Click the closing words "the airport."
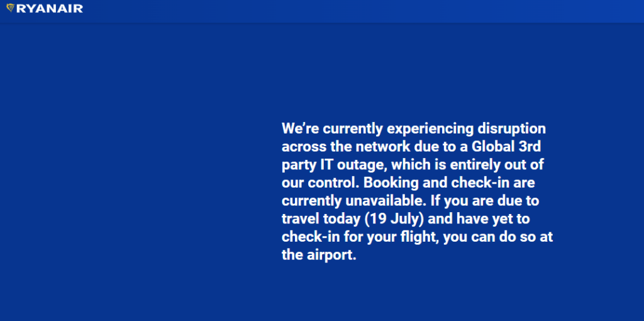 pos(319,256)
